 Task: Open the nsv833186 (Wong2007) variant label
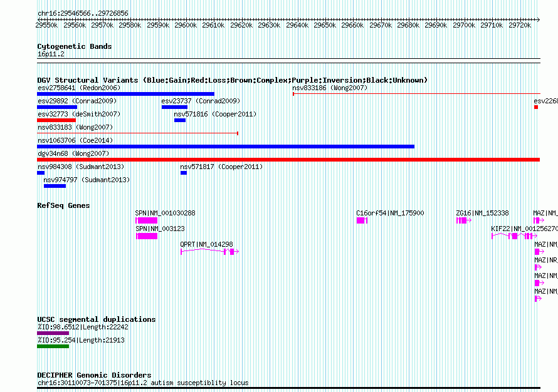pos(330,88)
